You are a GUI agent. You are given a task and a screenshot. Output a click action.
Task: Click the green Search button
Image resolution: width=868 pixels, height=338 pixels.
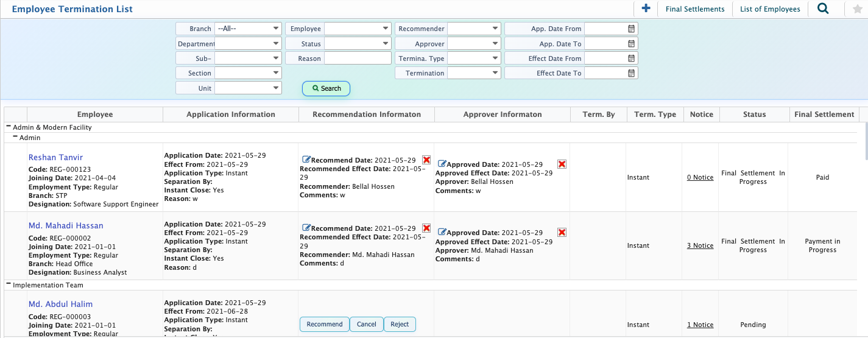click(326, 88)
